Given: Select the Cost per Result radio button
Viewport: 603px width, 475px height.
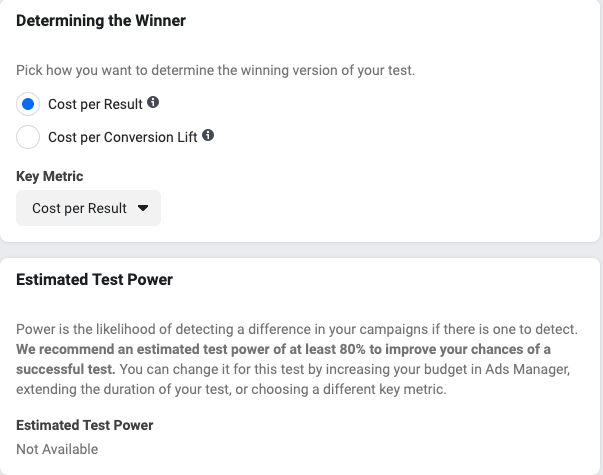Looking at the screenshot, I should (x=29, y=104).
